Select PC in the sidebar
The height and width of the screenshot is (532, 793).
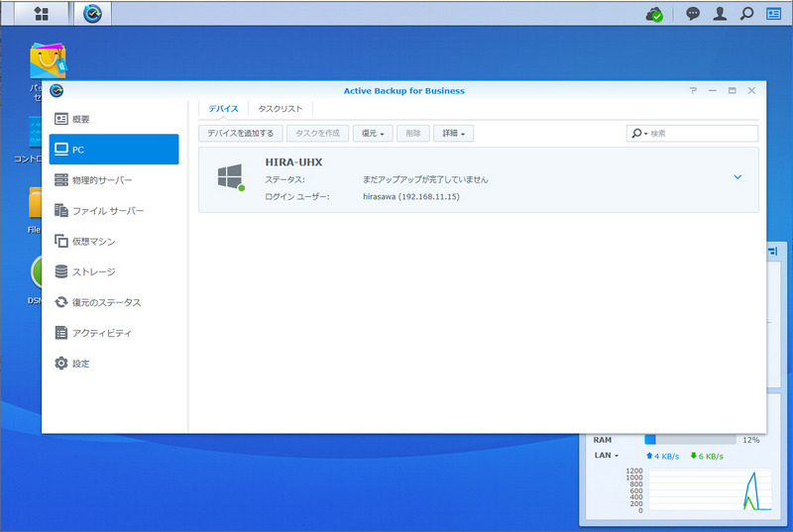(x=114, y=150)
